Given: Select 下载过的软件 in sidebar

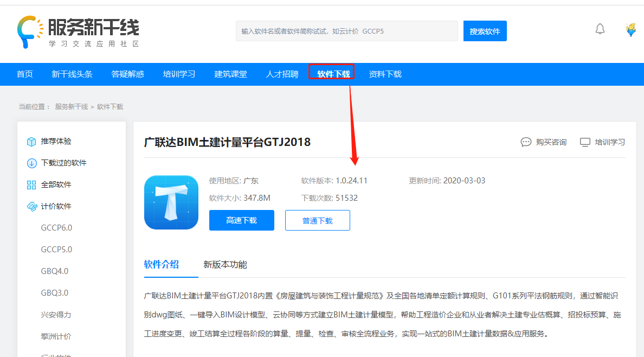Looking at the screenshot, I should [63, 163].
